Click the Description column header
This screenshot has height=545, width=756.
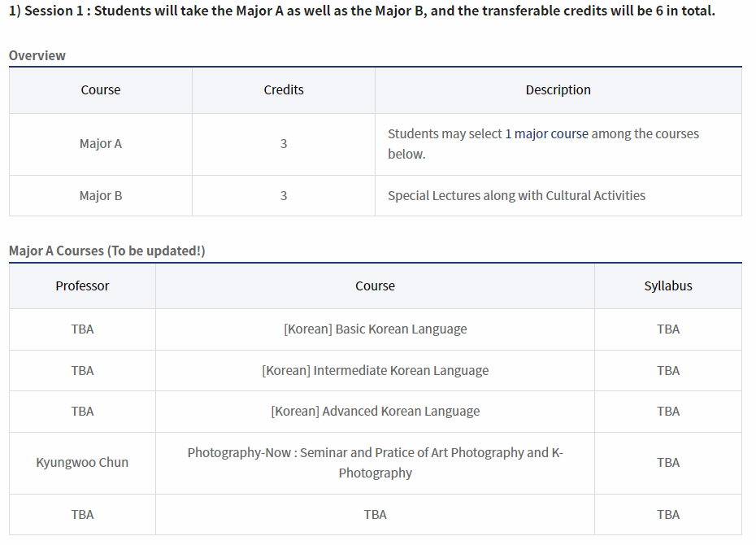(558, 90)
